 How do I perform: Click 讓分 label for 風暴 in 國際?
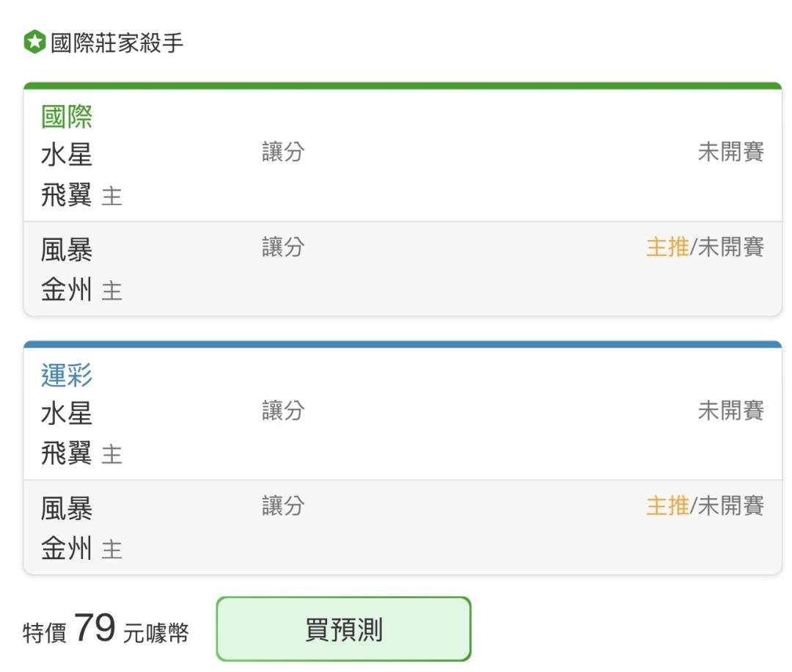pyautogui.click(x=283, y=246)
